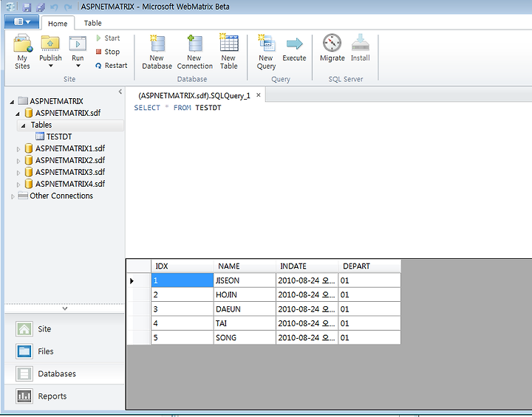This screenshot has height=417, width=532.
Task: Select DEPART cell in HOJIN row
Action: click(x=369, y=294)
